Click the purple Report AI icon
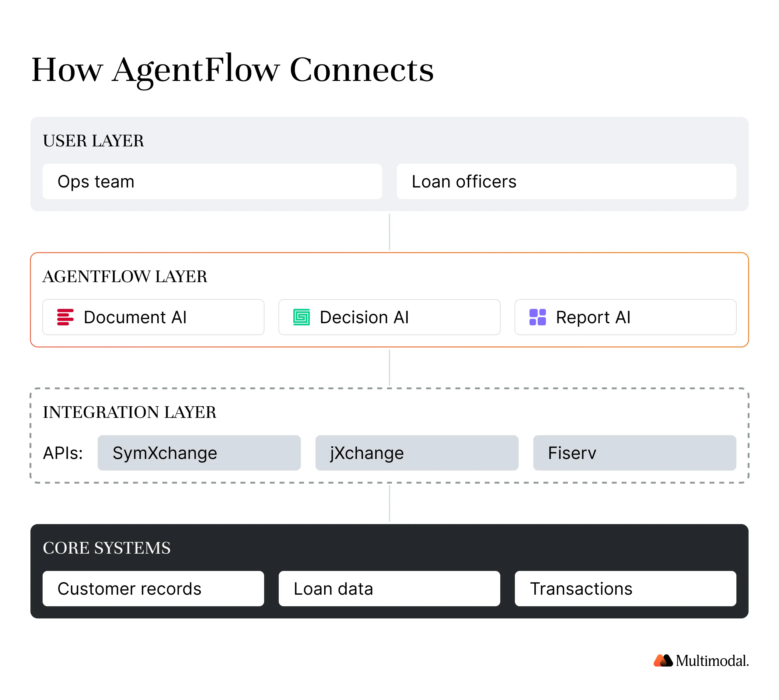 (537, 317)
